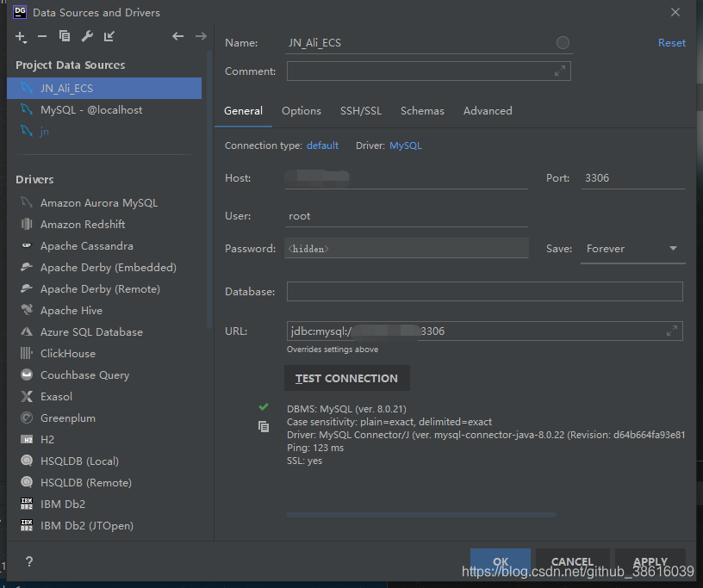The image size is (703, 588).
Task: Select the Apache Hive driver
Action: pos(72,311)
